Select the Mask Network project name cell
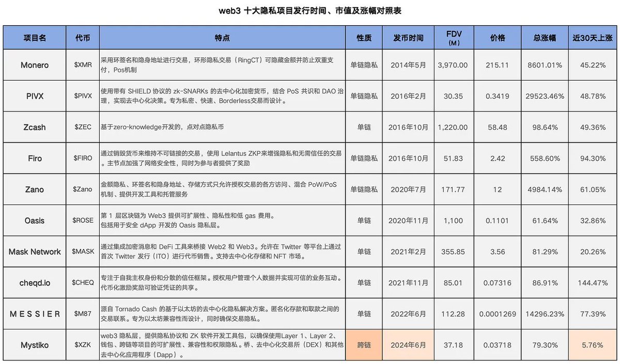 click(x=35, y=251)
